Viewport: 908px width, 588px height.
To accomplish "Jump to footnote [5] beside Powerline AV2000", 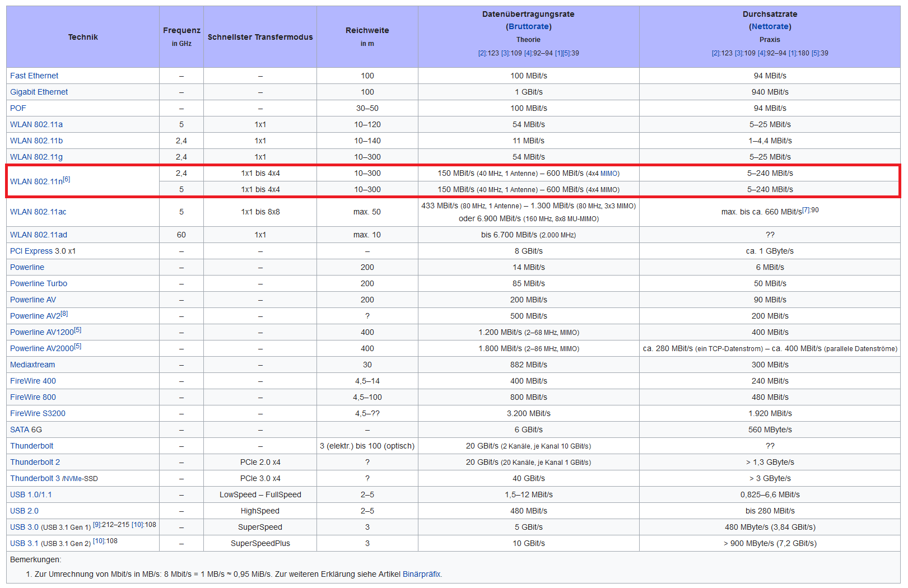I will (x=78, y=346).
